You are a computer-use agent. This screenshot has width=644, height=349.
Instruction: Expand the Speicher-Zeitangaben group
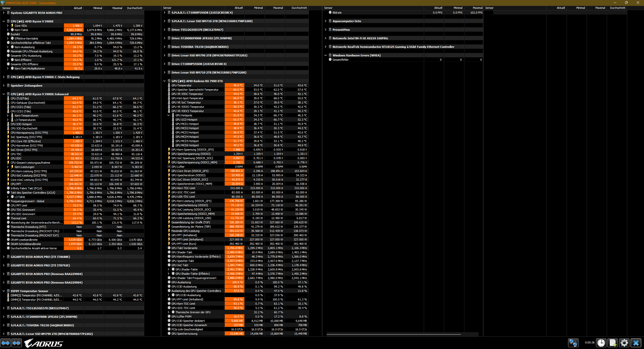(x=4, y=86)
